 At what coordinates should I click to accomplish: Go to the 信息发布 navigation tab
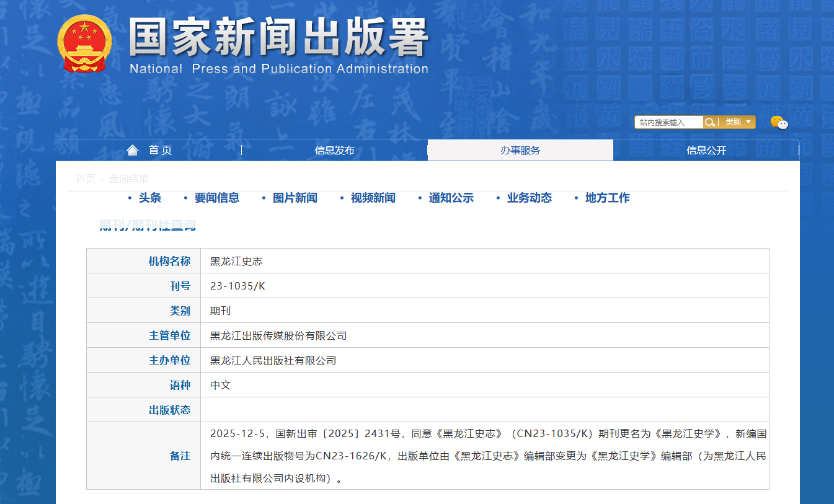click(334, 150)
